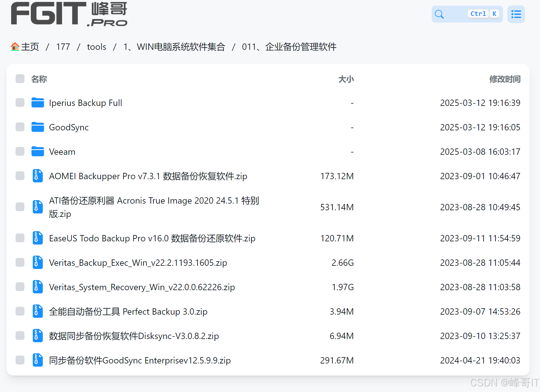
Task: Open Veritas_System_Recovery_Win_v22.0.0.62226.zip
Action: 142,287
